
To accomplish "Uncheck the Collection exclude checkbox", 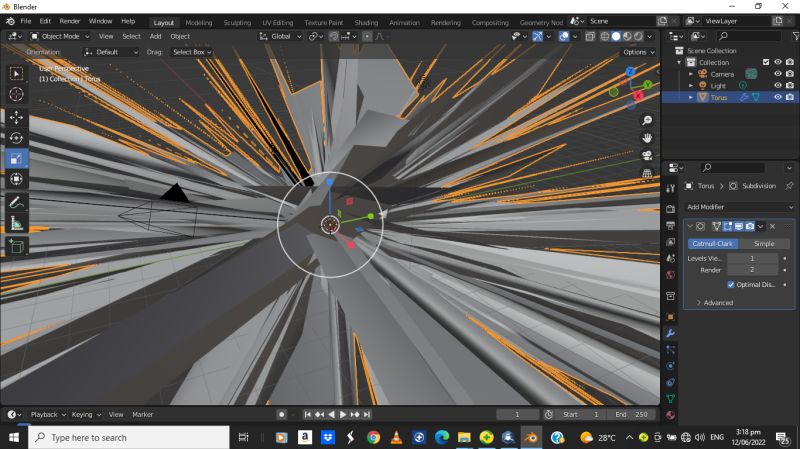I will (766, 62).
